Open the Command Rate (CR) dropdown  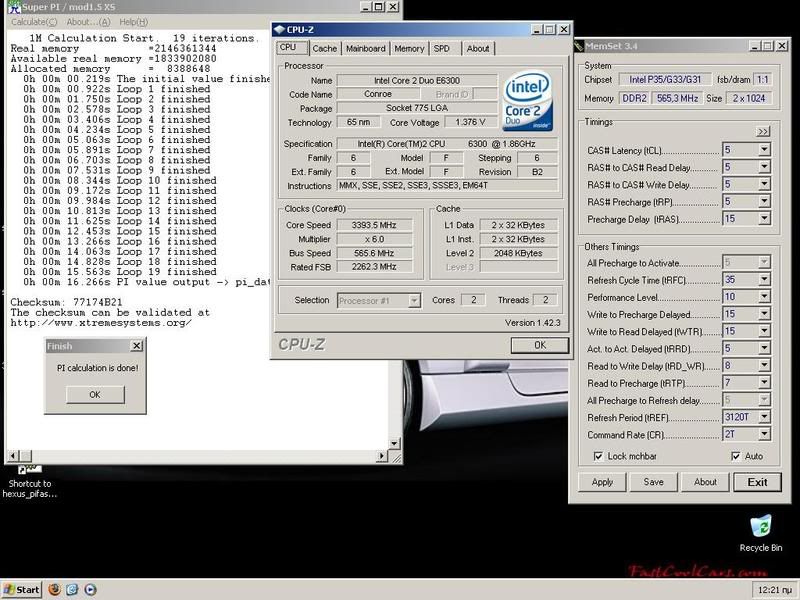click(x=764, y=434)
